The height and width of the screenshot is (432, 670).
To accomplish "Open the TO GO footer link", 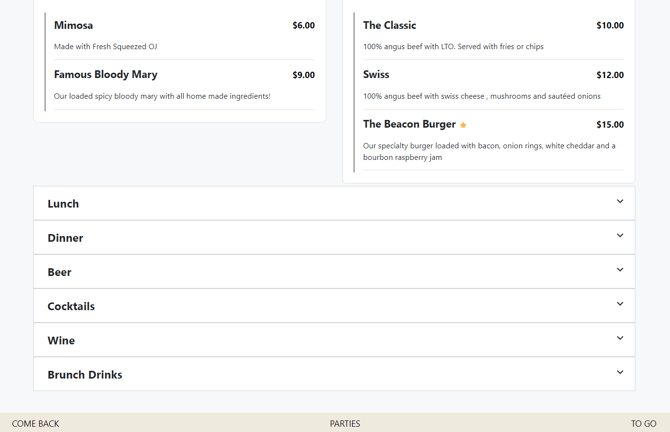I will (x=643, y=424).
